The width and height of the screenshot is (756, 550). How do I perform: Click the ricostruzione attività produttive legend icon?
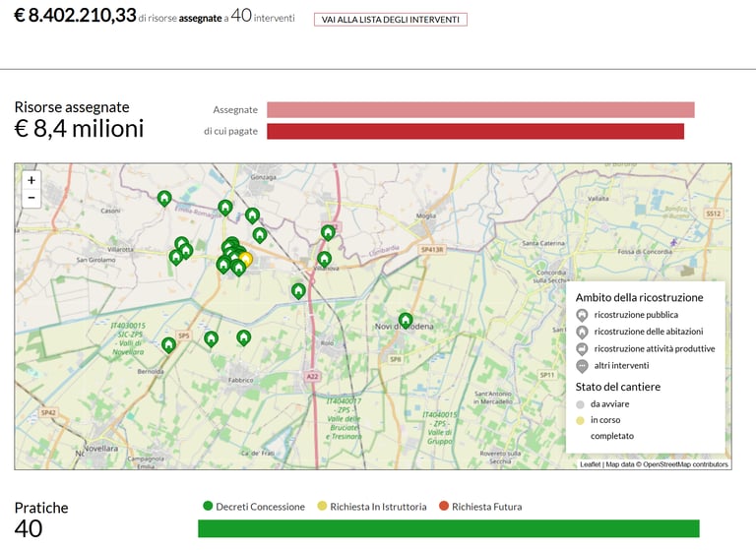click(582, 349)
